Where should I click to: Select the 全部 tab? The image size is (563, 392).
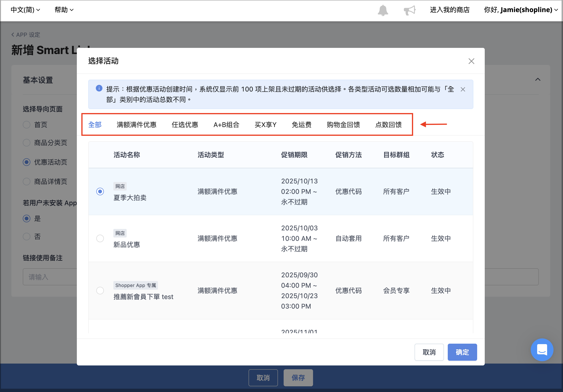95,125
